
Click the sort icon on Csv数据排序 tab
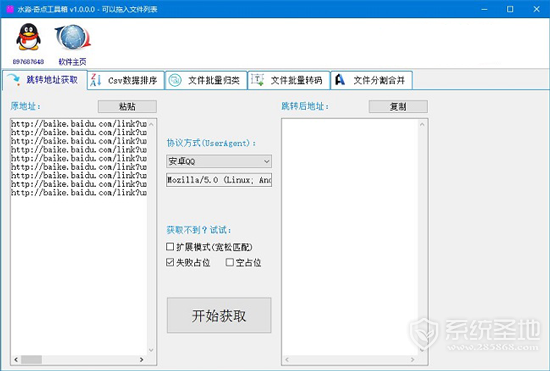[x=96, y=80]
